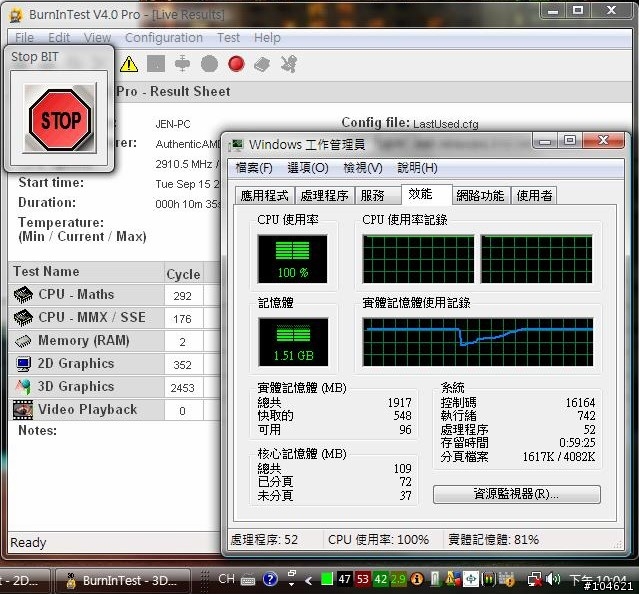Click the Cycle column header

[183, 274]
